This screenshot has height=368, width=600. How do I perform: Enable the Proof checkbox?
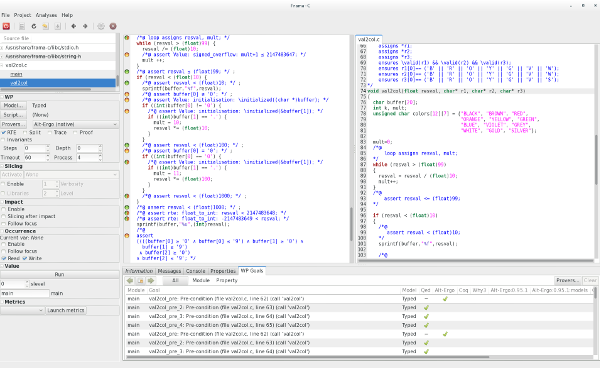click(x=75, y=132)
